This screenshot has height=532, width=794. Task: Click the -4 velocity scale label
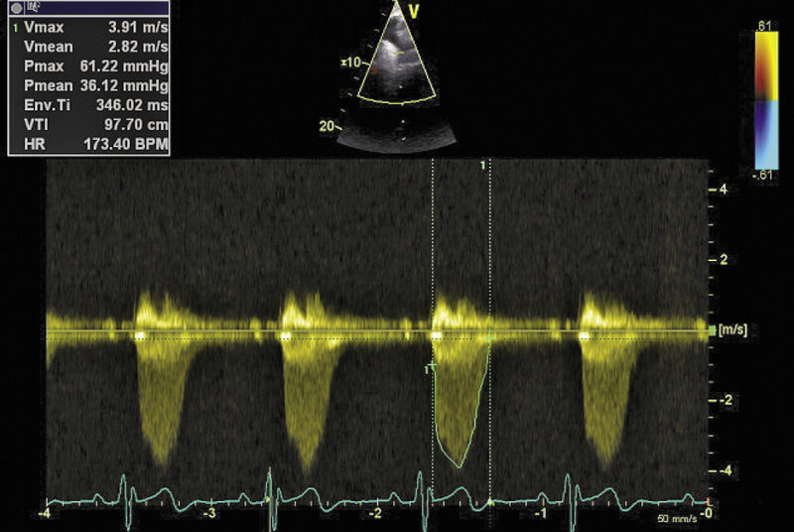pos(726,470)
